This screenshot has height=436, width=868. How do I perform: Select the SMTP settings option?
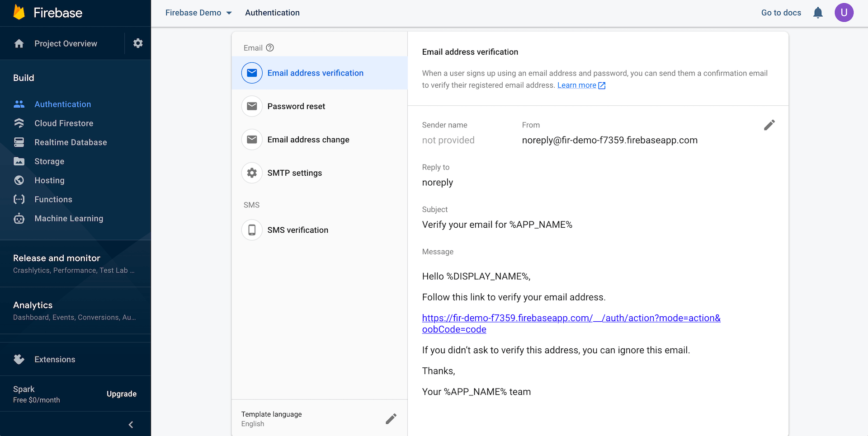pos(294,173)
